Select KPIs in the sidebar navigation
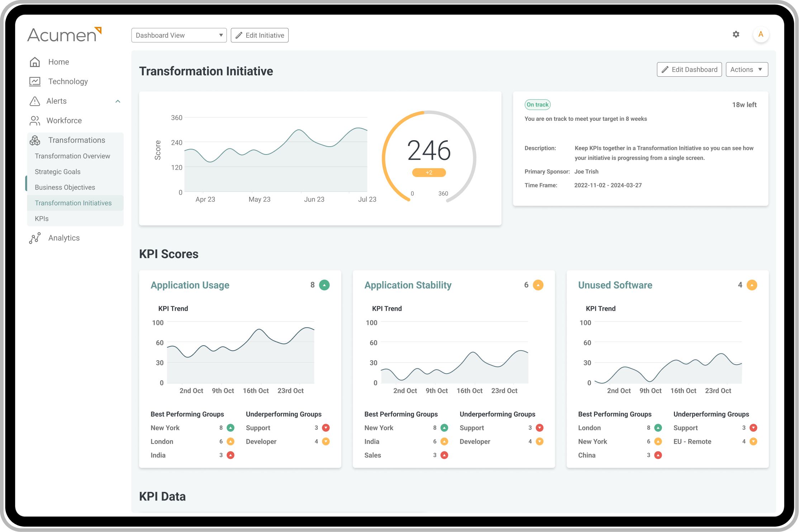799x532 pixels. [x=42, y=218]
